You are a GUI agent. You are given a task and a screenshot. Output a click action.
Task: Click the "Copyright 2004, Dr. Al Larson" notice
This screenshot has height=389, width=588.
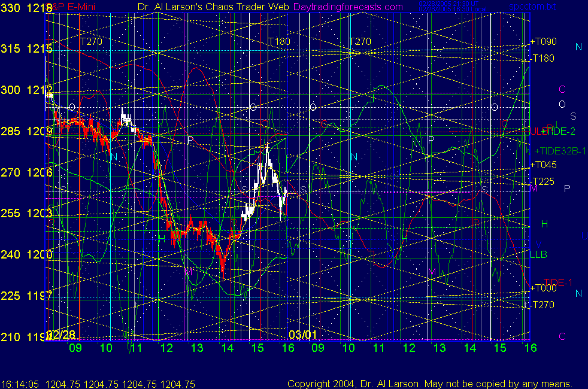[x=353, y=384]
